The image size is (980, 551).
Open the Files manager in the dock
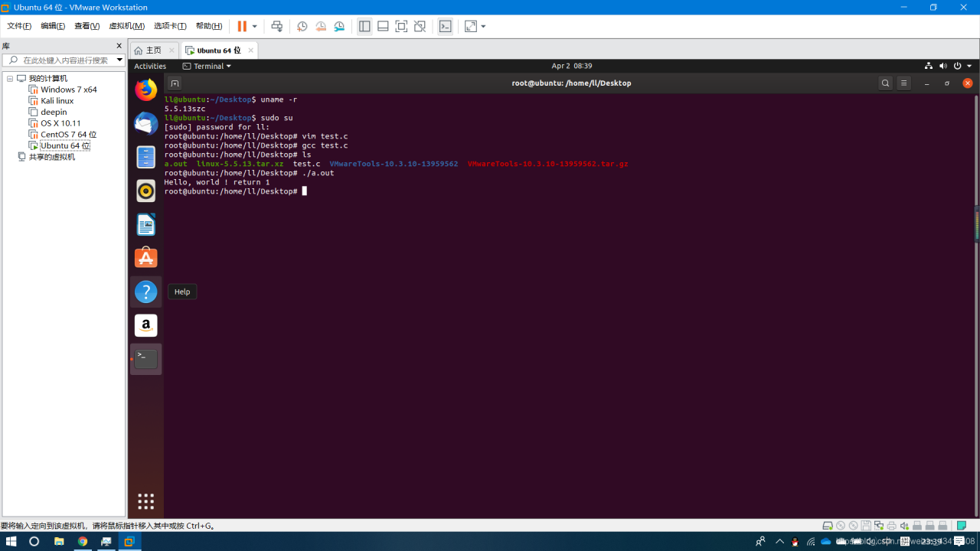(145, 157)
